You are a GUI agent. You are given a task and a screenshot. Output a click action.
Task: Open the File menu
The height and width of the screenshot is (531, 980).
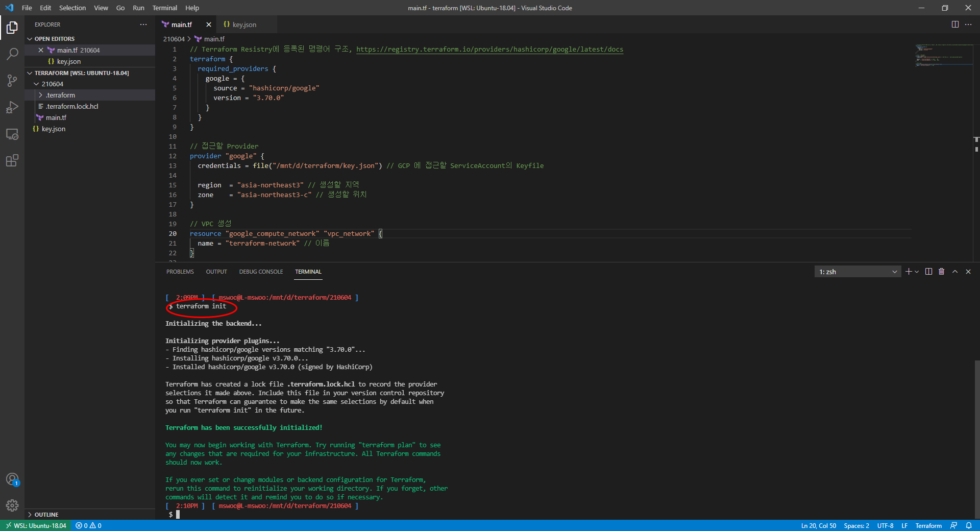(x=27, y=8)
